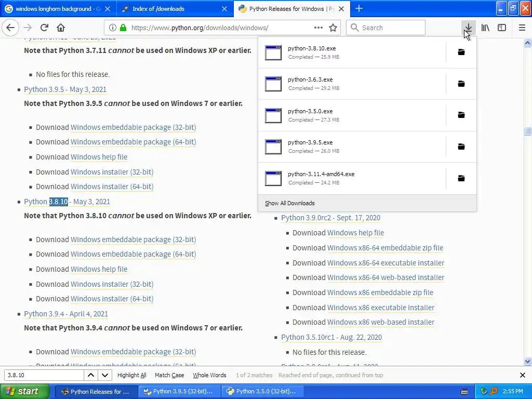The width and height of the screenshot is (532, 399).
Task: Toggle Whole Words in find bar
Action: [209, 375]
